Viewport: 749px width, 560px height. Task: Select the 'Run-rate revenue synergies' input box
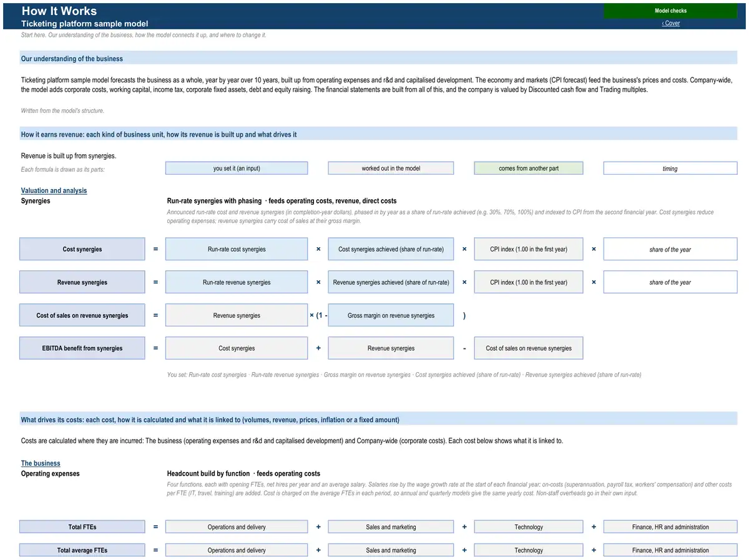[x=237, y=282]
